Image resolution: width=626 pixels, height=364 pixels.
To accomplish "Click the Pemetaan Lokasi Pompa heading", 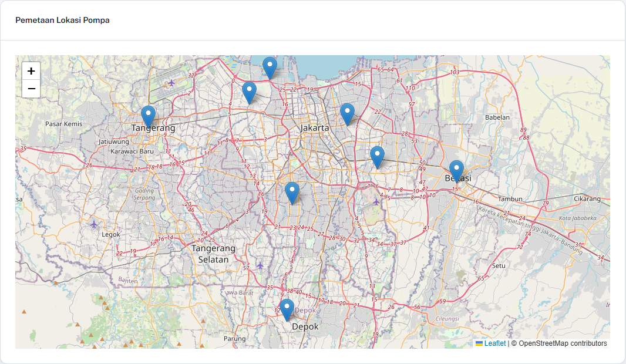I will pos(62,20).
